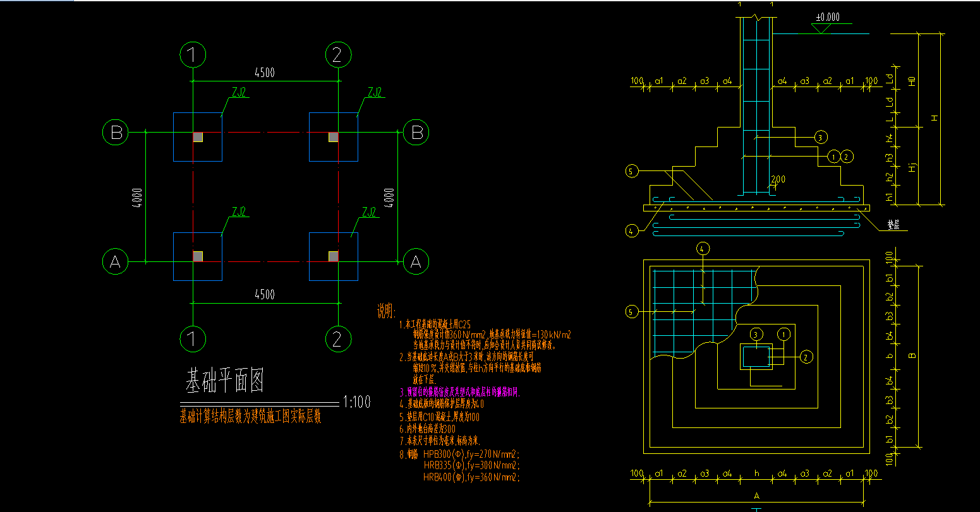This screenshot has width=980, height=512.
Task: Click the gray column at axes B and 1
Action: (x=198, y=137)
